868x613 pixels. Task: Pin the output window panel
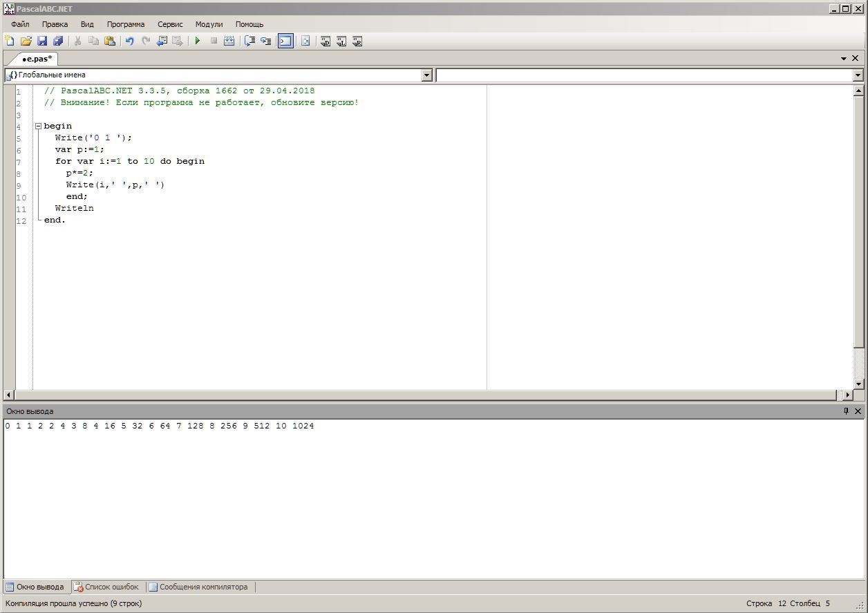845,411
